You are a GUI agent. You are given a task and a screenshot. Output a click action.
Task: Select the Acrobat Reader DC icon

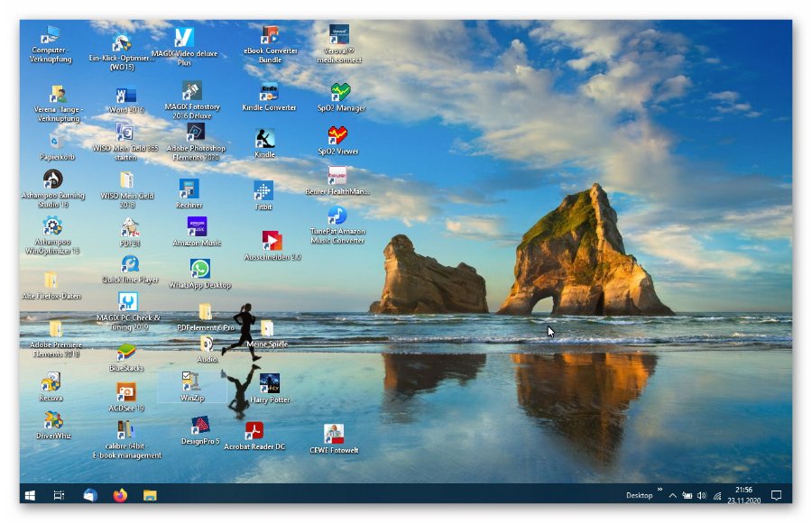(x=254, y=431)
